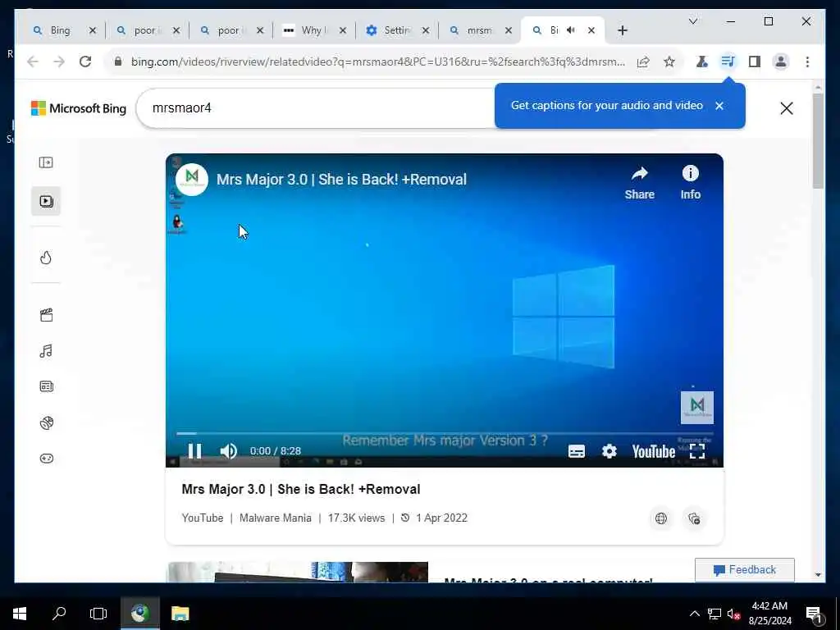Switch to the first 'poor' tab
The image size is (840, 630).
pos(144,30)
